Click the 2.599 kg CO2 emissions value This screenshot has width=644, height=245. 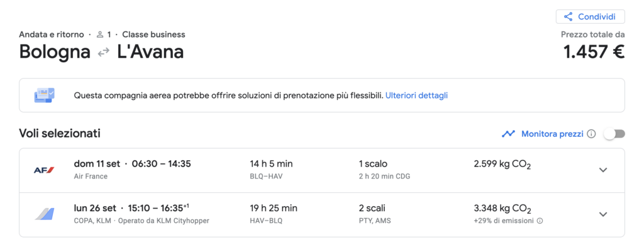point(502,165)
